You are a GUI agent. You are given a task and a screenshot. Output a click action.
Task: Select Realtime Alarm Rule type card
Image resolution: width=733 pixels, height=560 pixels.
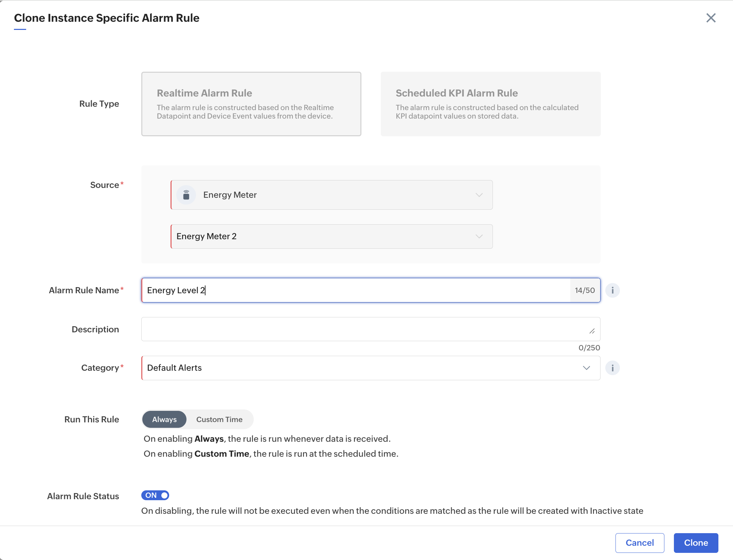point(251,104)
